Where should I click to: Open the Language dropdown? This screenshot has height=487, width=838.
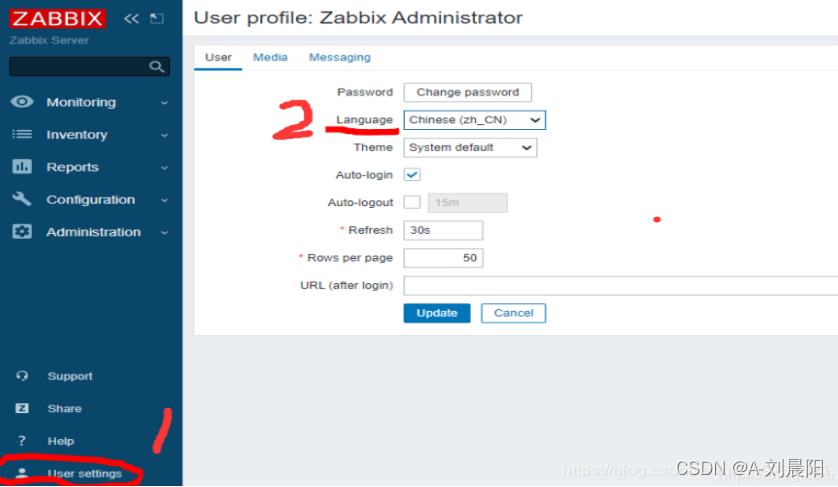click(x=475, y=120)
